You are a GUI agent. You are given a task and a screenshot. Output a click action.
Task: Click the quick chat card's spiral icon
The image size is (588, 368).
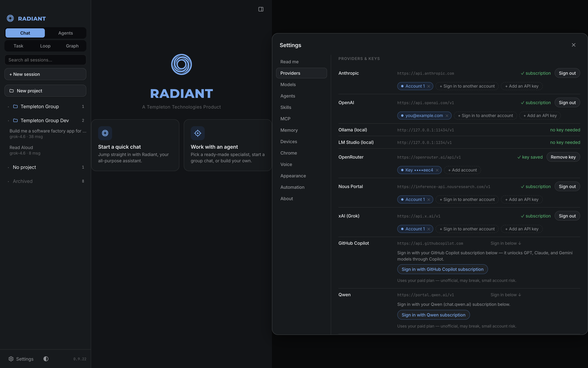(105, 133)
